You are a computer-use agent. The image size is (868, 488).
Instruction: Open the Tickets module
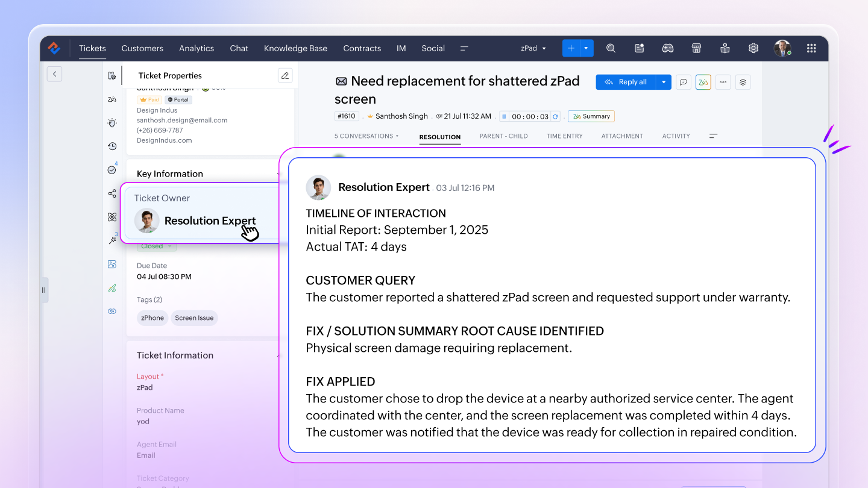click(92, 48)
